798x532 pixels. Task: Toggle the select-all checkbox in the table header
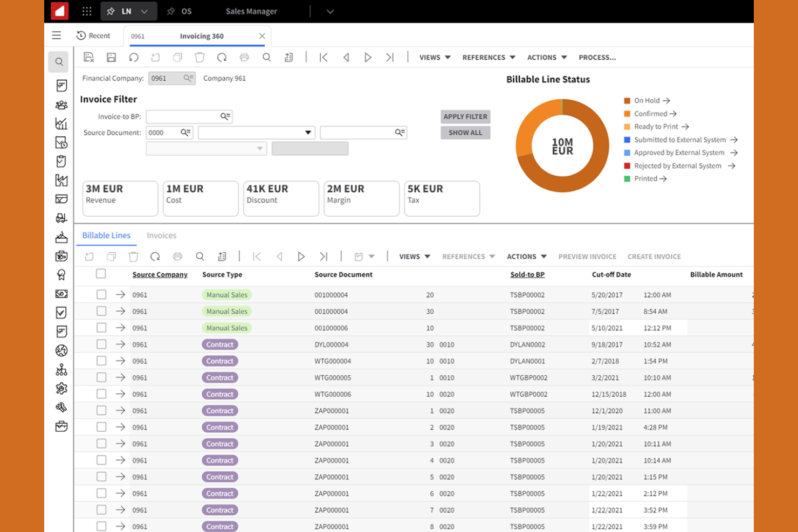(x=101, y=274)
